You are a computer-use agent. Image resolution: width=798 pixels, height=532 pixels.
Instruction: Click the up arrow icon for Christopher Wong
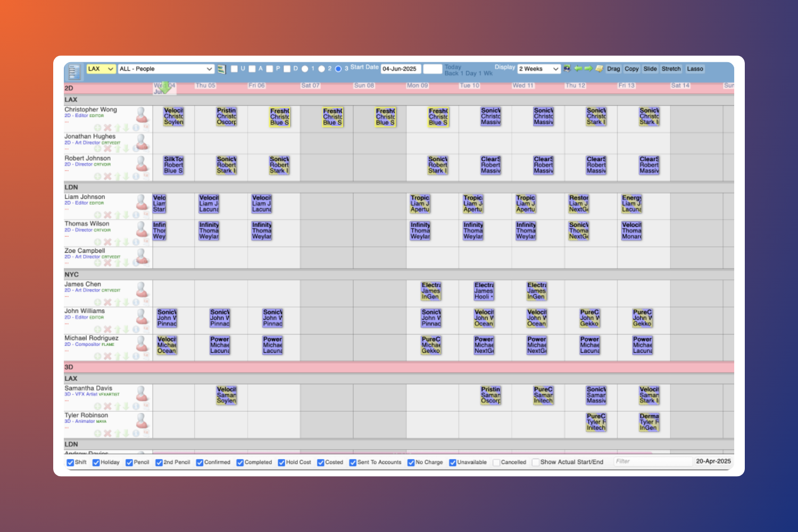(x=117, y=128)
